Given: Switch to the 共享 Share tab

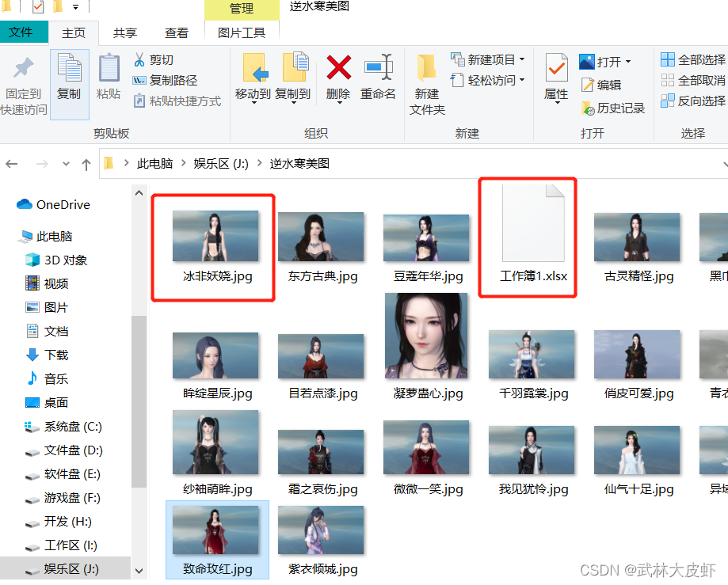Looking at the screenshot, I should click(x=125, y=33).
